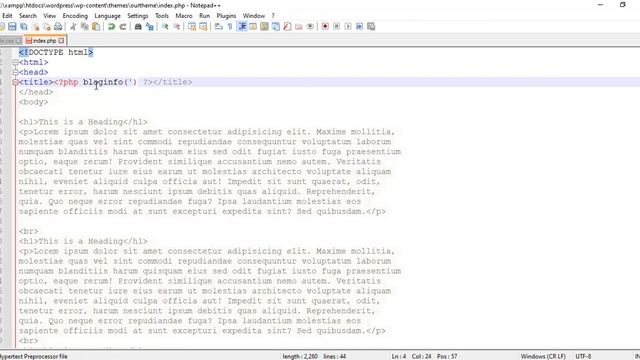The width and height of the screenshot is (640, 360).
Task: Open the Replace dialog icon
Action: coord(150,27)
